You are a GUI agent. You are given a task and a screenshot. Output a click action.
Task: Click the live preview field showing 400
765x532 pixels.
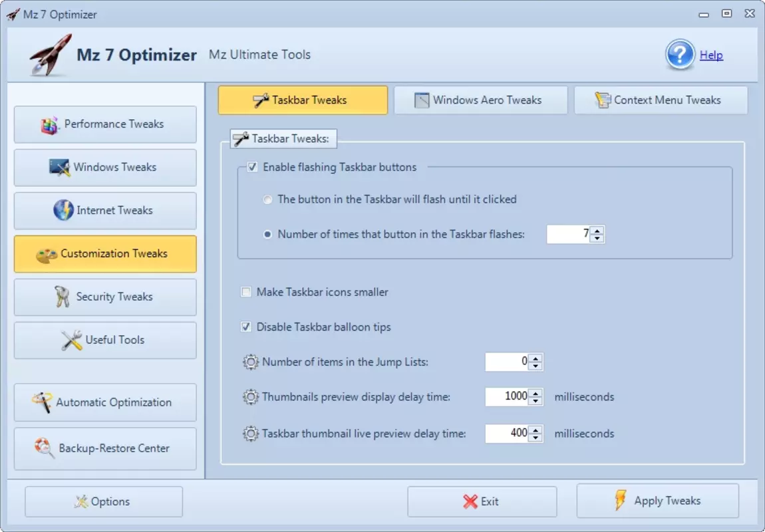click(508, 434)
